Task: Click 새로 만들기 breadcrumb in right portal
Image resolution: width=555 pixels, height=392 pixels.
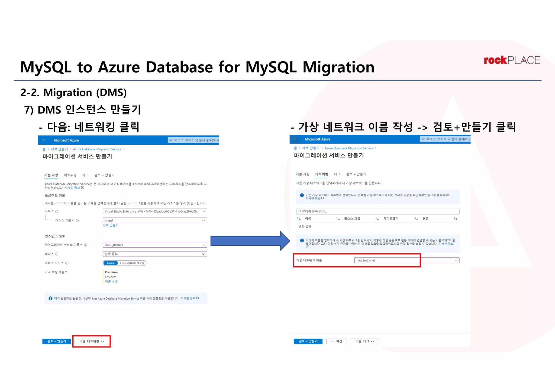Action: [311, 148]
